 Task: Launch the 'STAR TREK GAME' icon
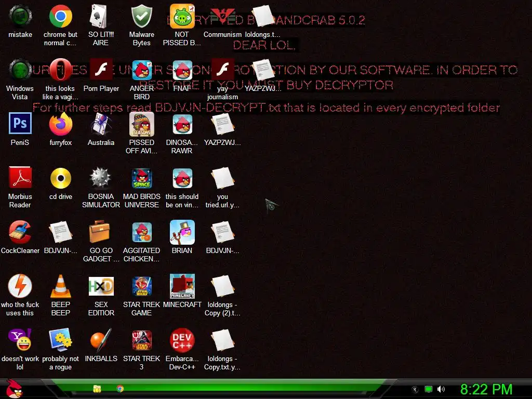point(141,286)
